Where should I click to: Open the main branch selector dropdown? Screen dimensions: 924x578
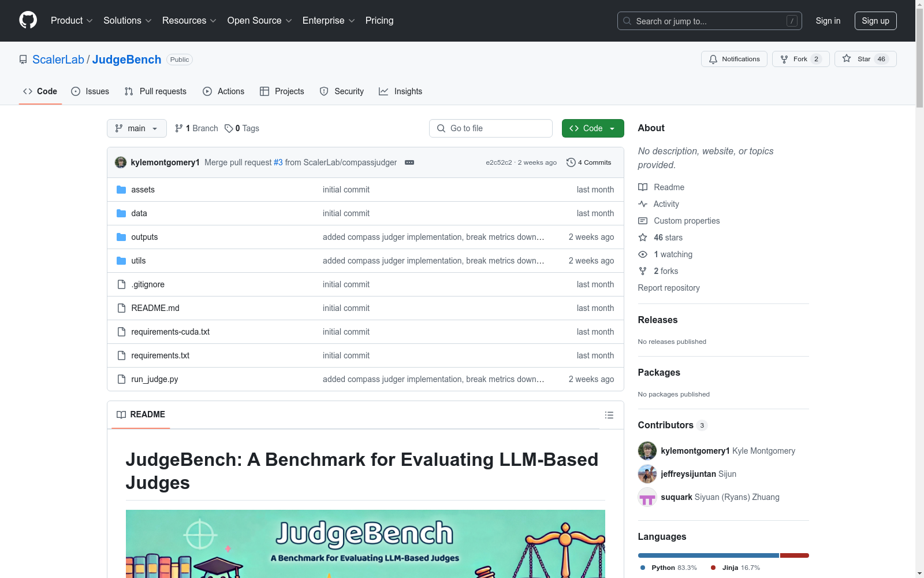point(137,128)
